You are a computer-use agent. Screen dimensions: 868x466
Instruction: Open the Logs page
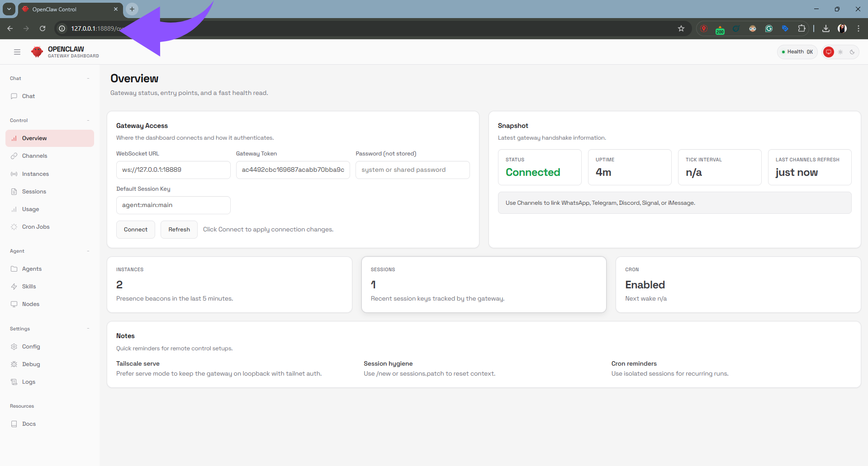click(28, 381)
